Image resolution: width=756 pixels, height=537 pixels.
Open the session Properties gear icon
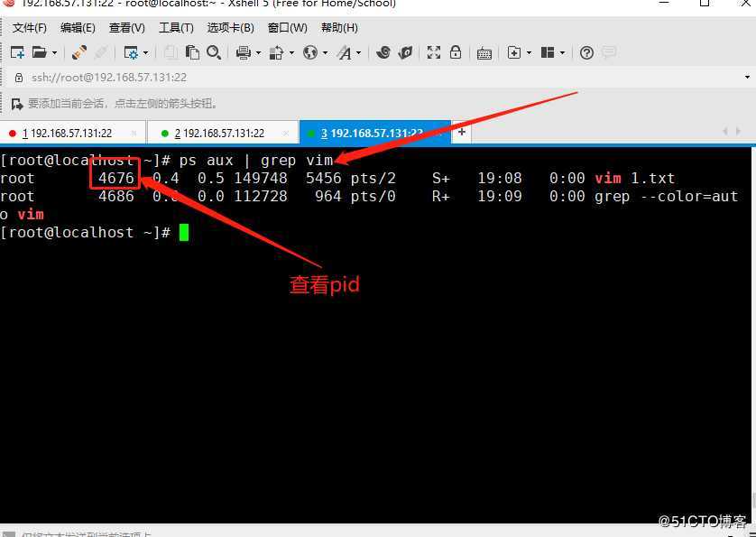pyautogui.click(x=131, y=52)
